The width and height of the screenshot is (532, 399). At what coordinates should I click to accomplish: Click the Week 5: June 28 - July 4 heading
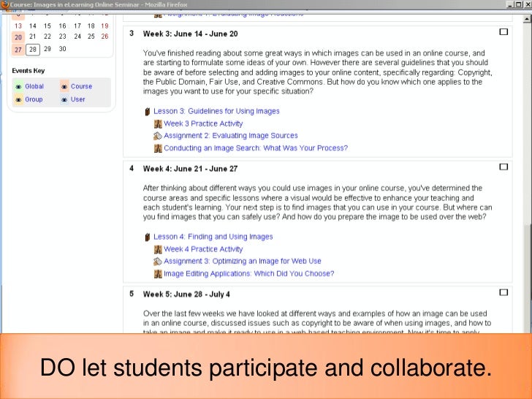[x=186, y=294]
